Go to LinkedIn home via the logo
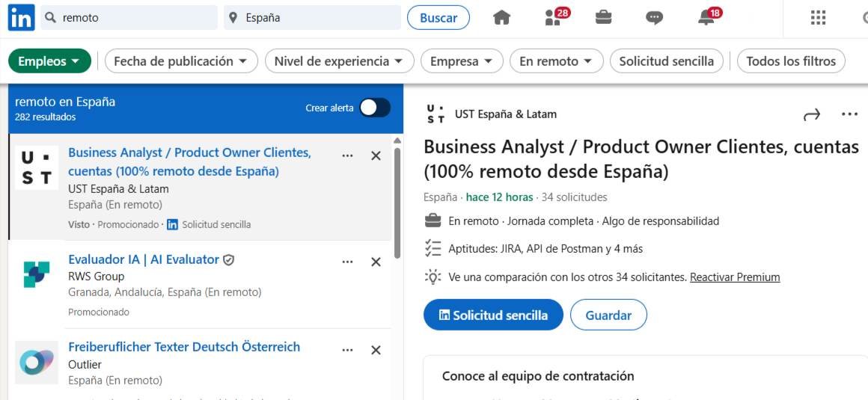Screen dimensions: 868x400 [21, 18]
